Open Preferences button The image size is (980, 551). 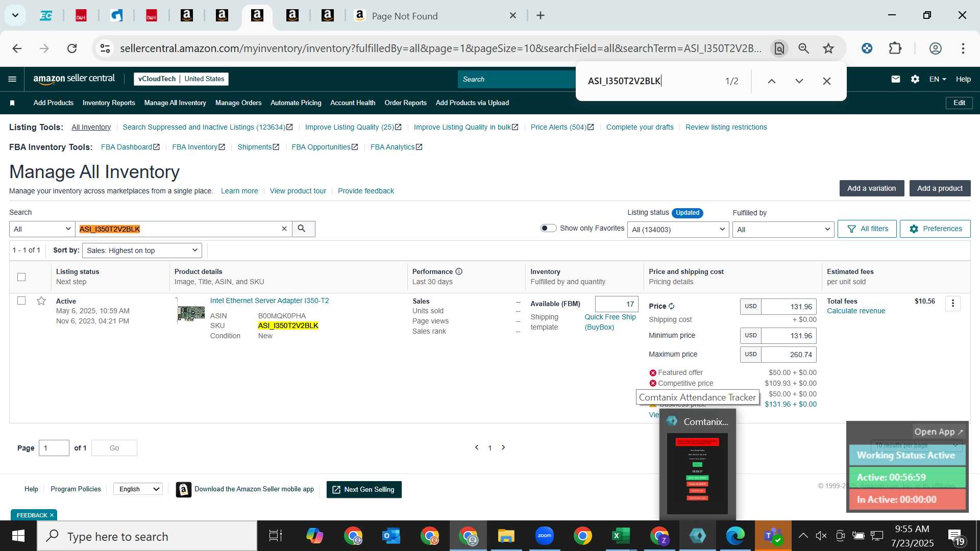coord(935,229)
